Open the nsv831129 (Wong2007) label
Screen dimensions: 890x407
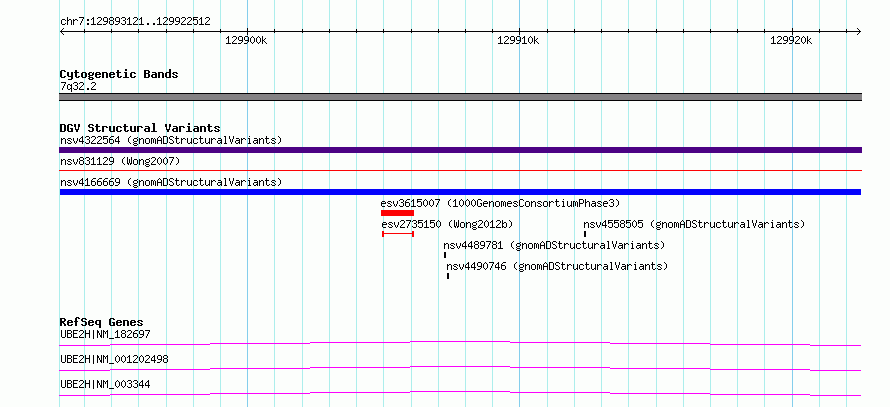(x=120, y=162)
